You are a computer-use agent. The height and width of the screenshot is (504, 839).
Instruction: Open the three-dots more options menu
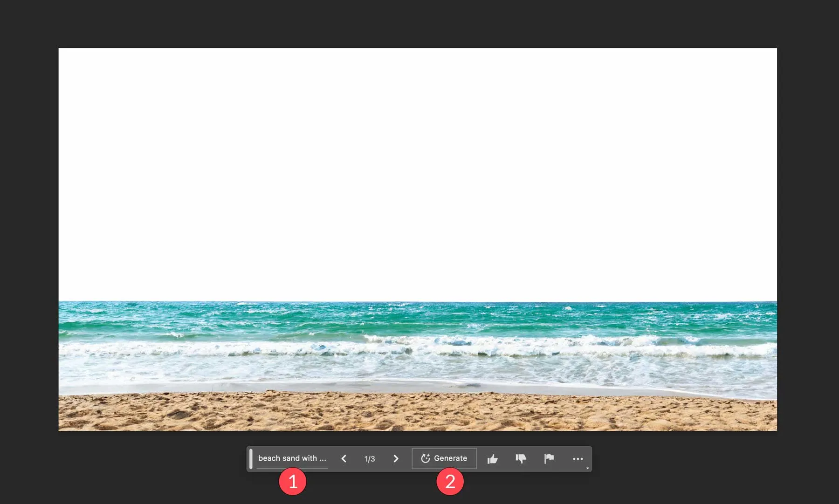pos(578,459)
